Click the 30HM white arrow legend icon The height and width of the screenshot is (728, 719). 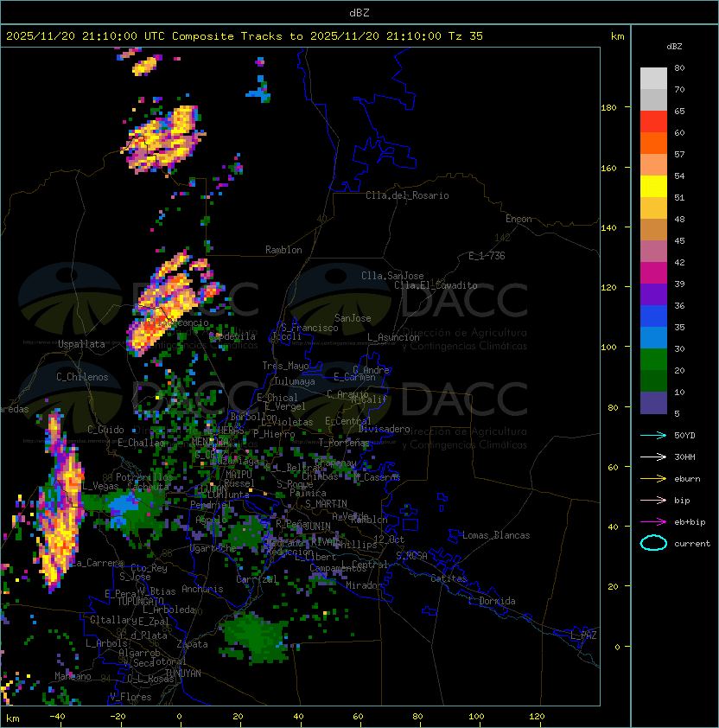[x=653, y=457]
